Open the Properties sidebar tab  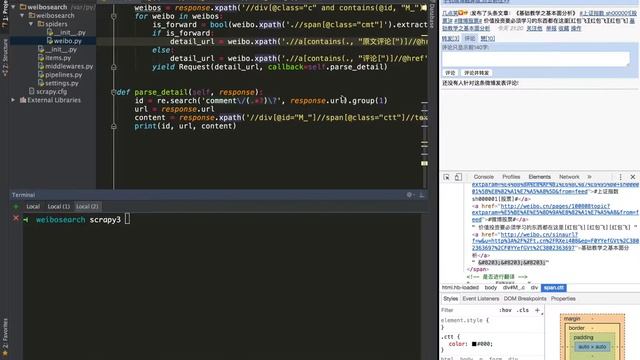click(563, 299)
